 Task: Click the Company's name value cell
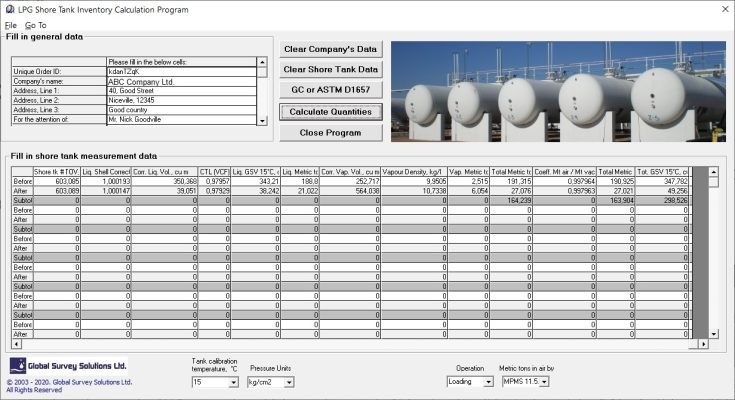180,81
